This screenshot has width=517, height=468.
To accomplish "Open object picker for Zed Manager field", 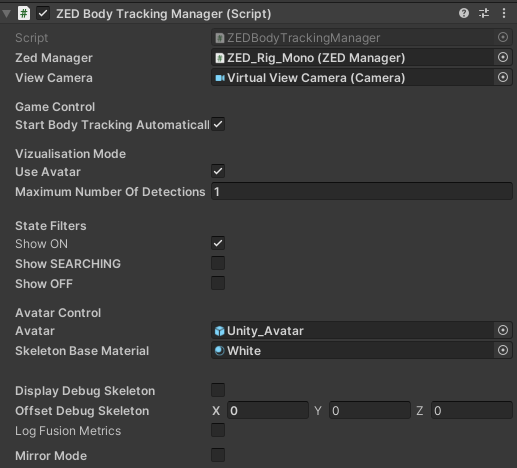I will coord(503,57).
